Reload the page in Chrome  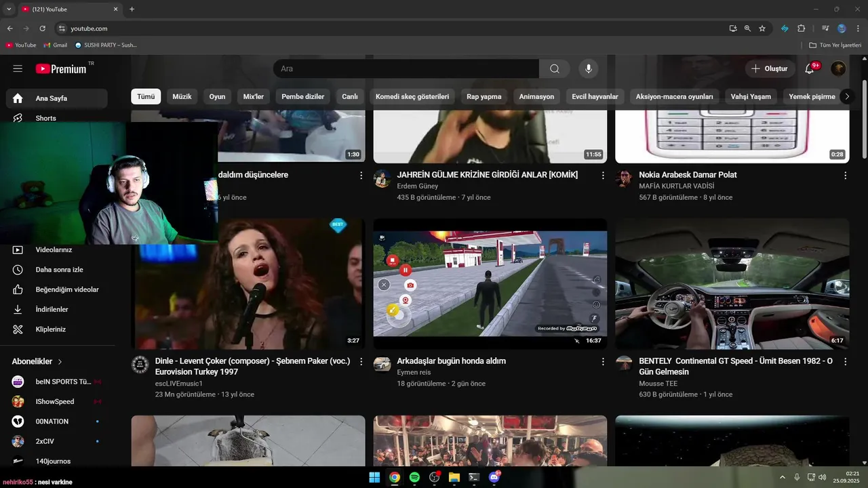point(43,28)
